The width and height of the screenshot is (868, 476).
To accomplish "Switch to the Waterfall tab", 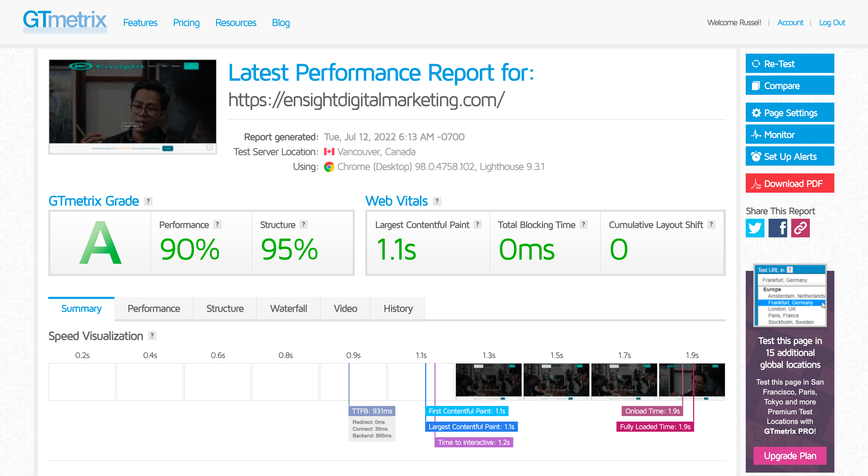I will [289, 308].
